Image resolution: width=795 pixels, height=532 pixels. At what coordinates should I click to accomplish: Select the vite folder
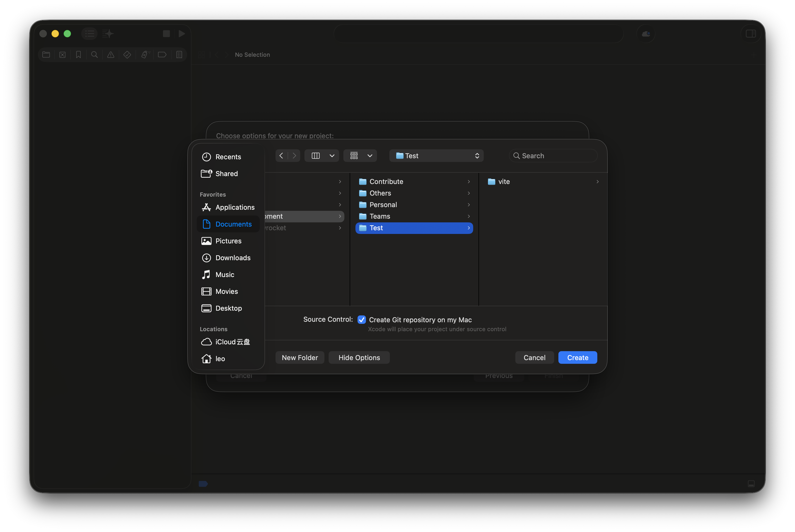point(543,182)
